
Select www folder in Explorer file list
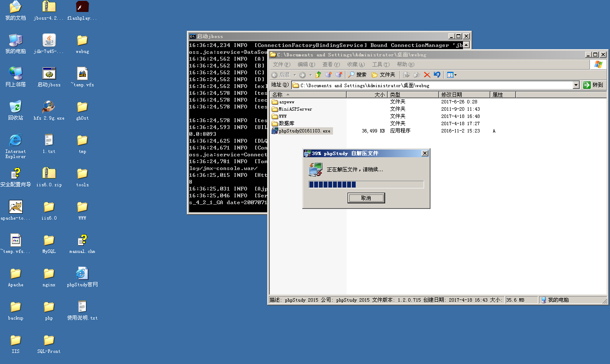coord(279,116)
